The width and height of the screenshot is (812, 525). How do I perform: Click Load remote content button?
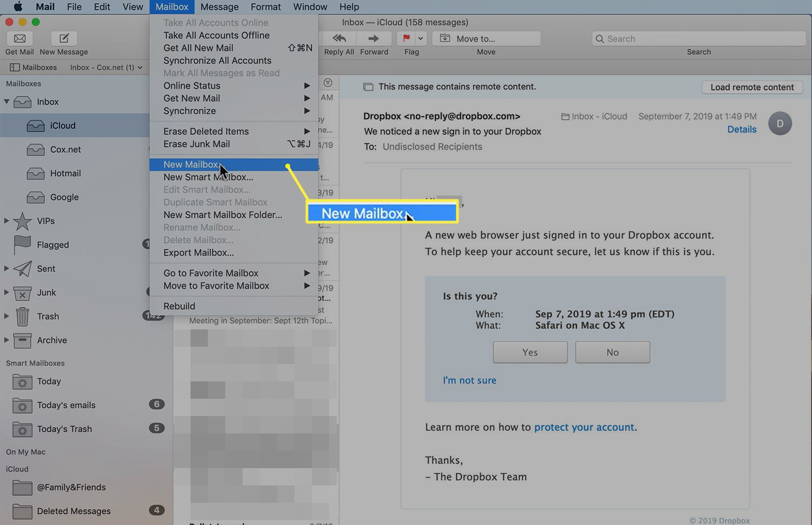(x=752, y=87)
